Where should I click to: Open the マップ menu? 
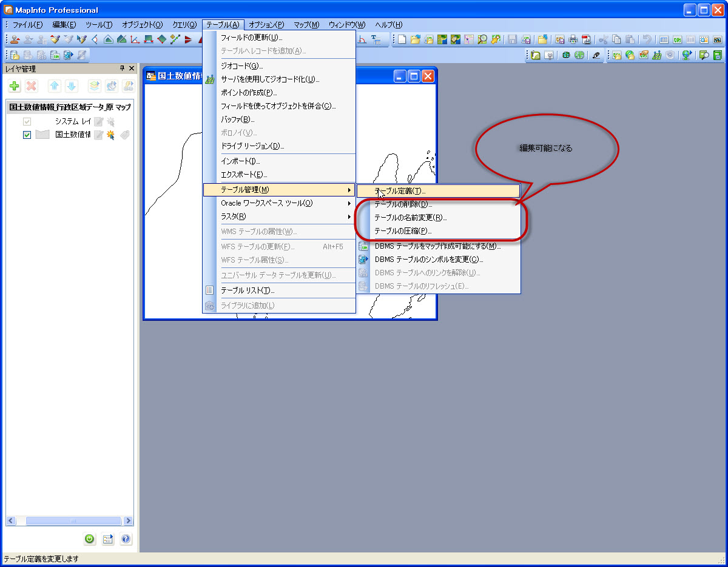pos(306,25)
